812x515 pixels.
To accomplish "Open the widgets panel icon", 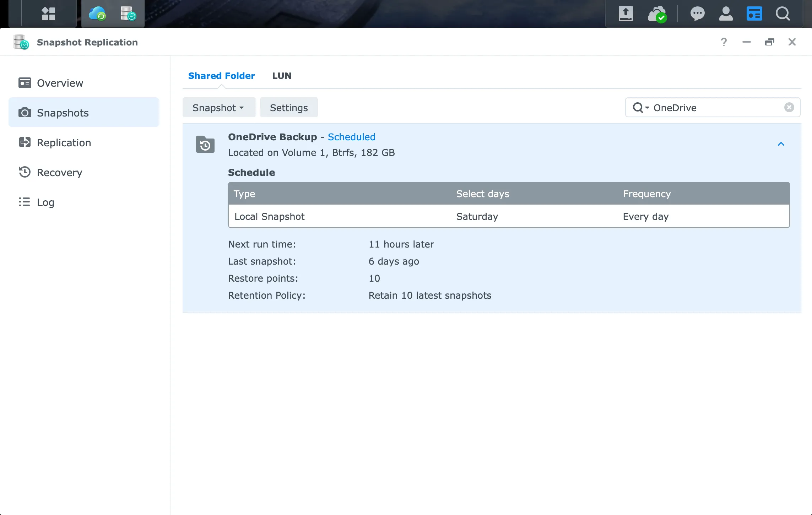I will pyautogui.click(x=754, y=13).
